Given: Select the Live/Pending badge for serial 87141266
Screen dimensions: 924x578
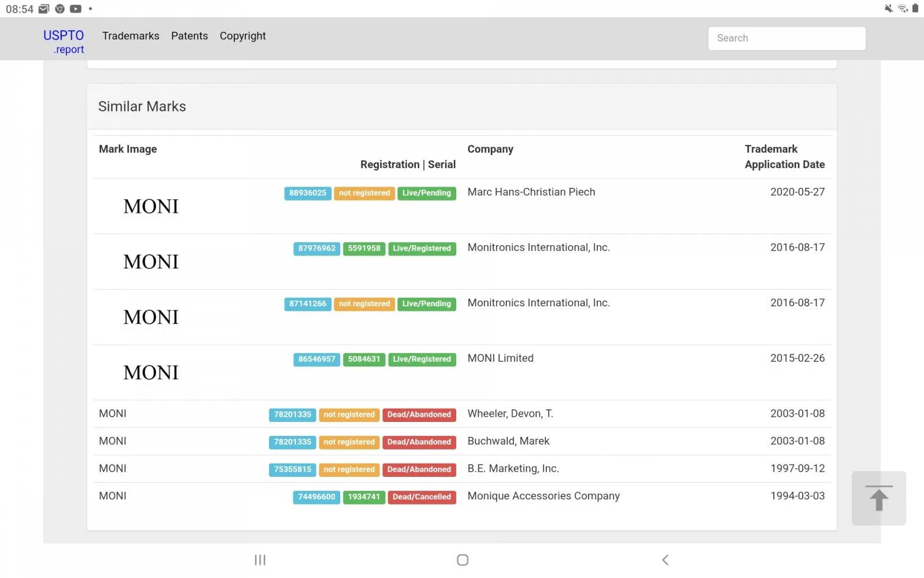Looking at the screenshot, I should point(427,304).
